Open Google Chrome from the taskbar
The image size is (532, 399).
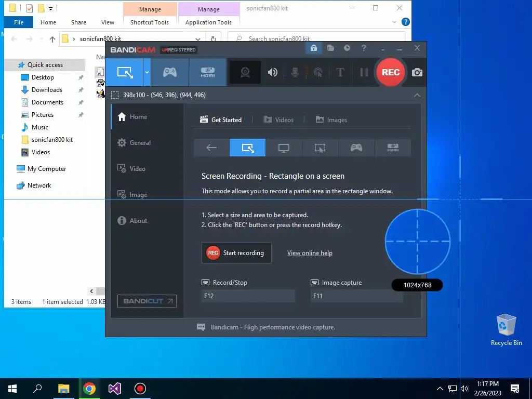[89, 389]
